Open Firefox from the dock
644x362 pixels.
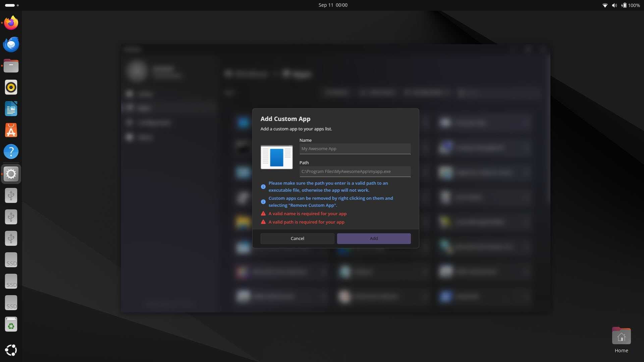(x=11, y=23)
